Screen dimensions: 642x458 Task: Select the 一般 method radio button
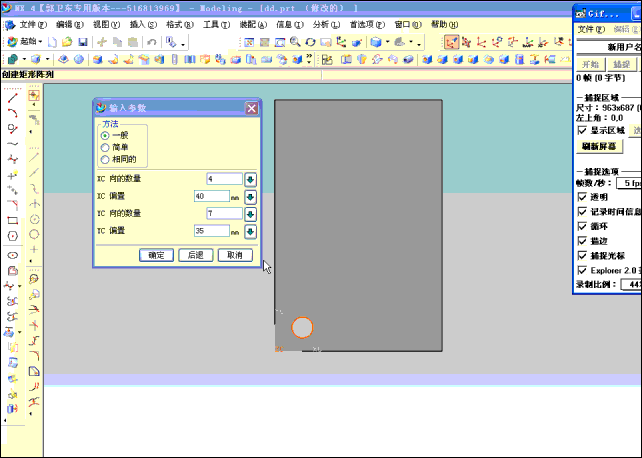click(x=105, y=135)
